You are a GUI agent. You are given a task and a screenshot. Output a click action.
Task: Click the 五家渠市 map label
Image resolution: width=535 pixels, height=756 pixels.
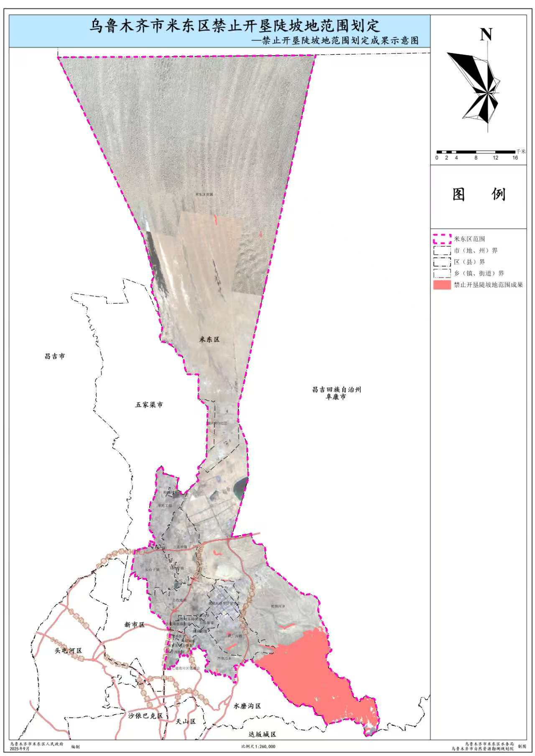(149, 405)
